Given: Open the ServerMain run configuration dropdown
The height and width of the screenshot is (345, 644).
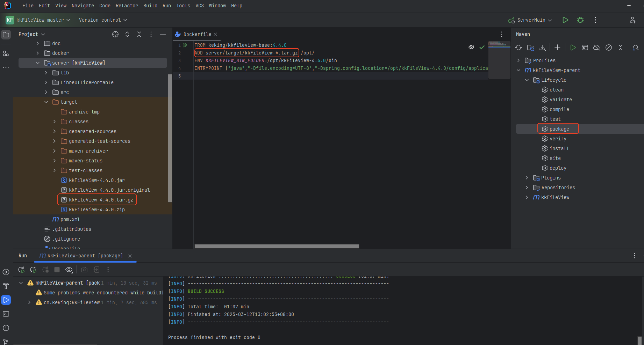Looking at the screenshot, I should coord(530,20).
